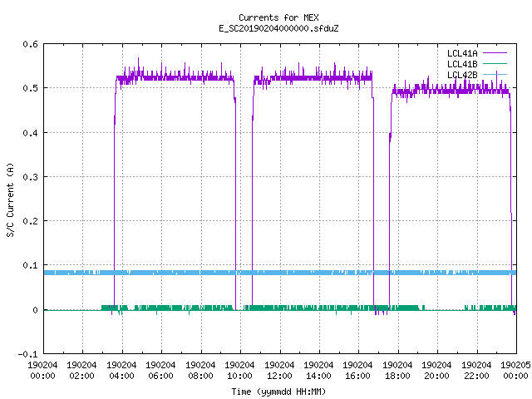Click the blue LCL42B legend line sample

pos(495,74)
